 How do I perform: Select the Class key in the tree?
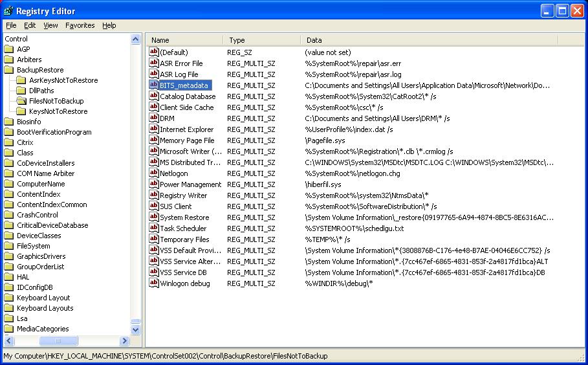click(x=25, y=153)
